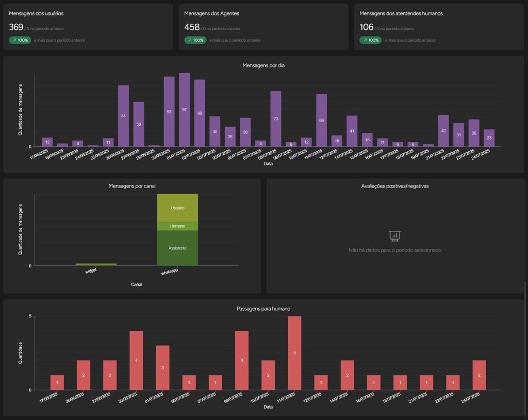Click the 100% badge under 106
This screenshot has width=528, height=420.
(370, 40)
